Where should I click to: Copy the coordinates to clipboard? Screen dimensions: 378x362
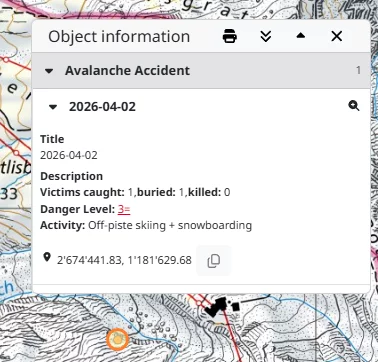(214, 261)
